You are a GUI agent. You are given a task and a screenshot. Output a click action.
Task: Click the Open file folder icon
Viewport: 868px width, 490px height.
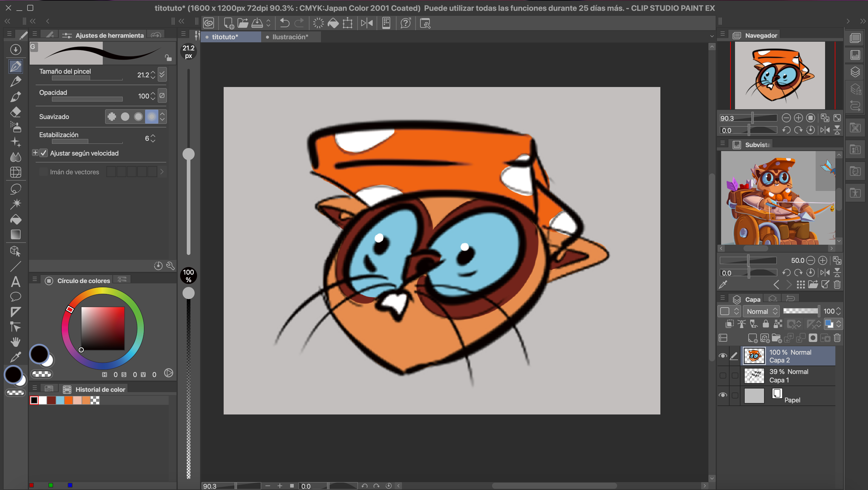point(243,23)
